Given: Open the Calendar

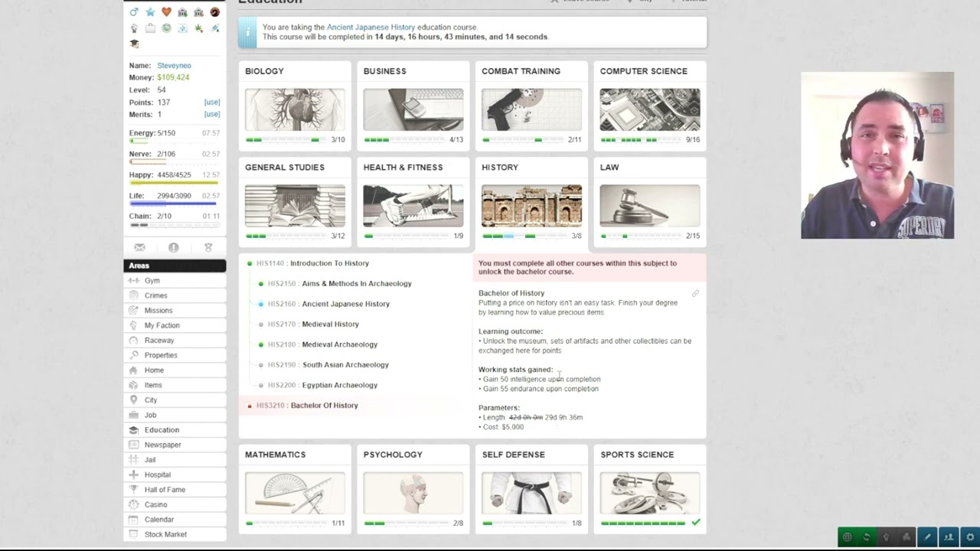Looking at the screenshot, I should click(x=175, y=520).
